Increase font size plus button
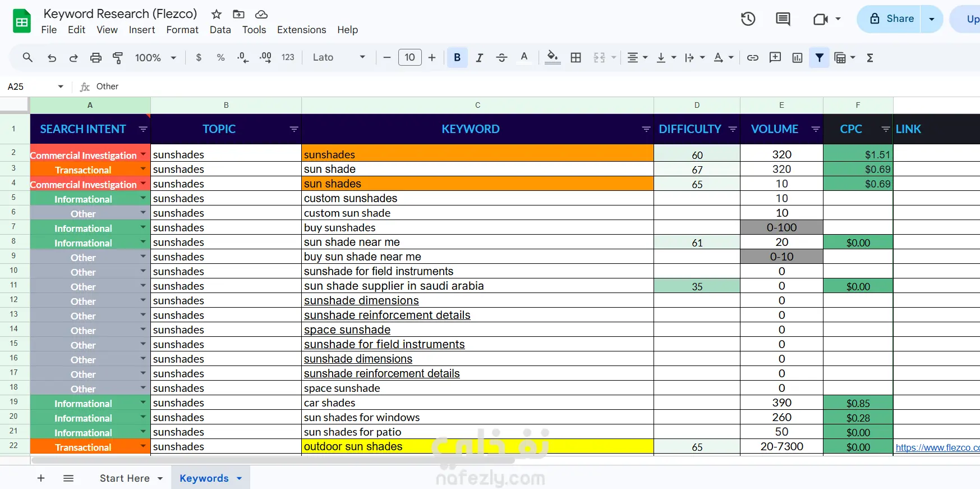Screen dimensions: 980x489 point(432,57)
